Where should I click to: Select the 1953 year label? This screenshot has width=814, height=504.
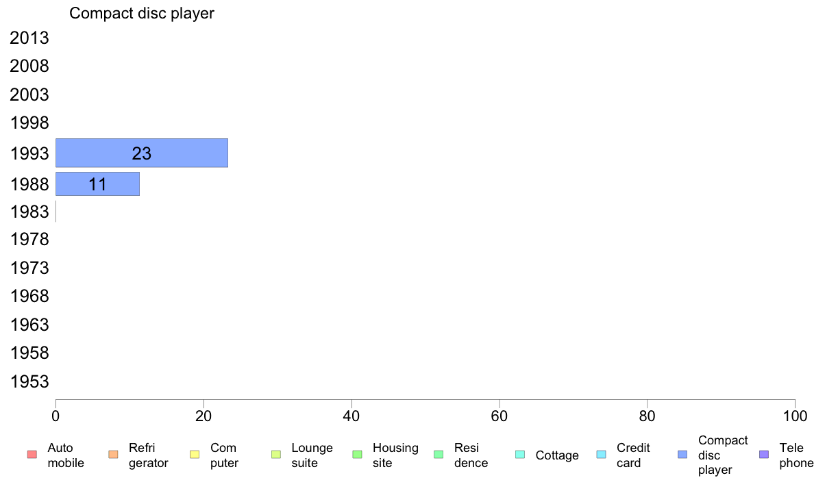(x=29, y=381)
